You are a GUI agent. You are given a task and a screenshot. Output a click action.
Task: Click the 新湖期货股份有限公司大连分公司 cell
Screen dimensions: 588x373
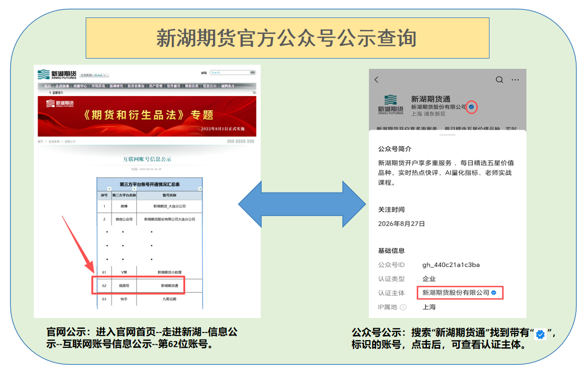[x=169, y=219]
